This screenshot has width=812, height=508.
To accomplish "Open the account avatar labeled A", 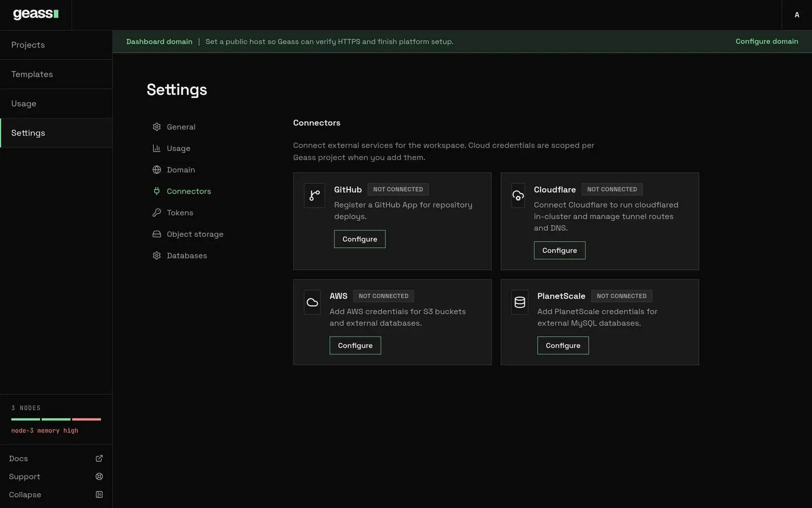I will pos(797,15).
